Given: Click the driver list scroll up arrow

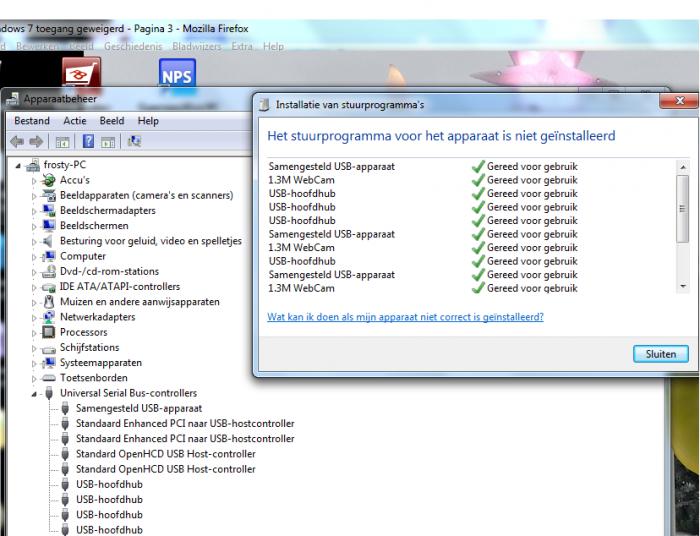Looking at the screenshot, I should click(683, 167).
